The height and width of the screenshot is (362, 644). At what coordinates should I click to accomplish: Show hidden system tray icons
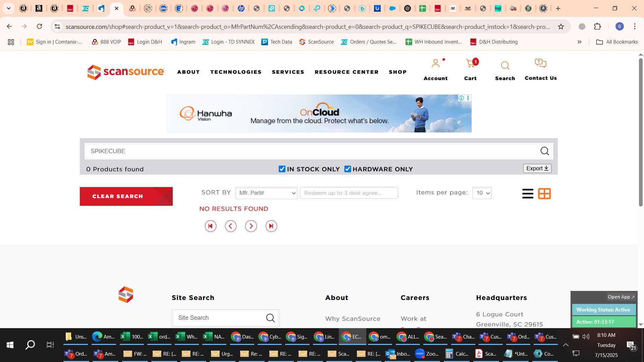tap(566, 345)
